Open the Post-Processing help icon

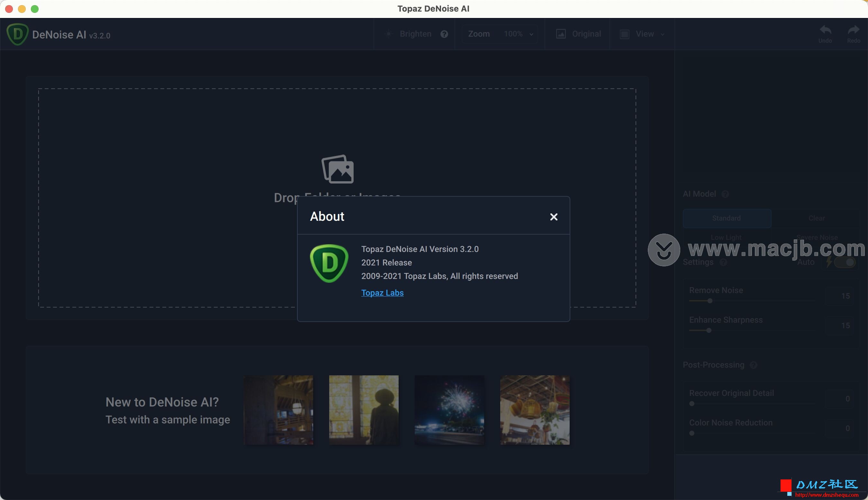coord(753,365)
